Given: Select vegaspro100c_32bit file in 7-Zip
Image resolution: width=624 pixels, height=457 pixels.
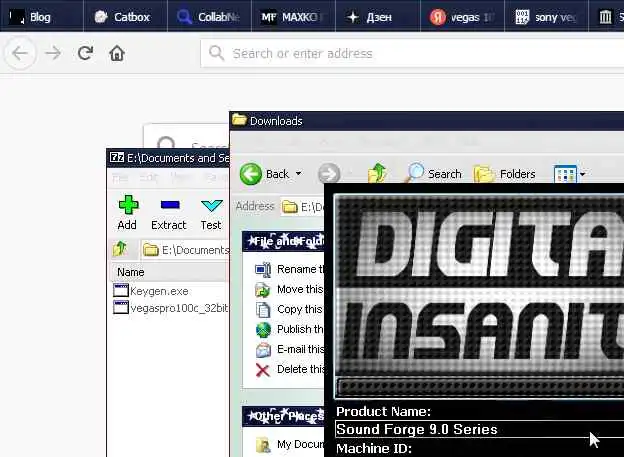Looking at the screenshot, I should pos(170,308).
